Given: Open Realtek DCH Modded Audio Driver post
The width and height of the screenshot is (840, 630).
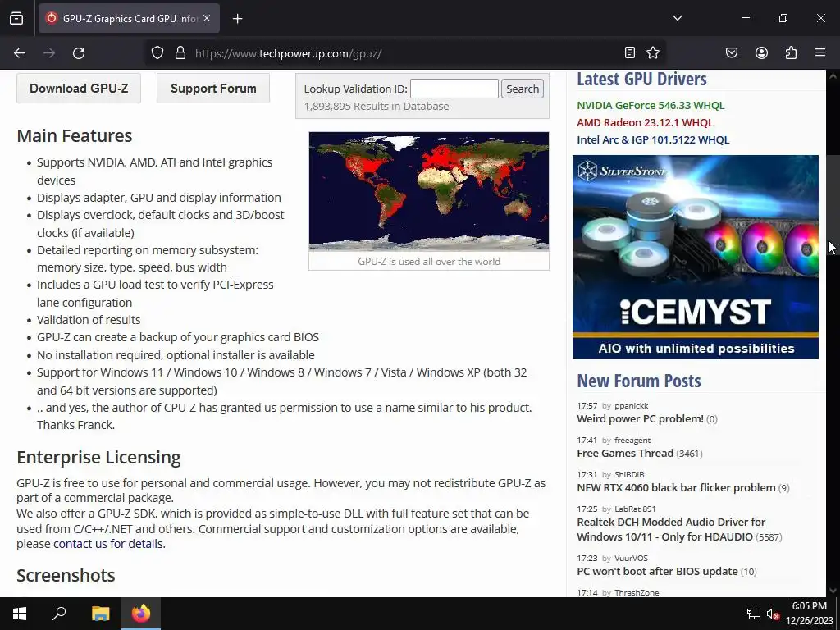Looking at the screenshot, I should coord(671,529).
